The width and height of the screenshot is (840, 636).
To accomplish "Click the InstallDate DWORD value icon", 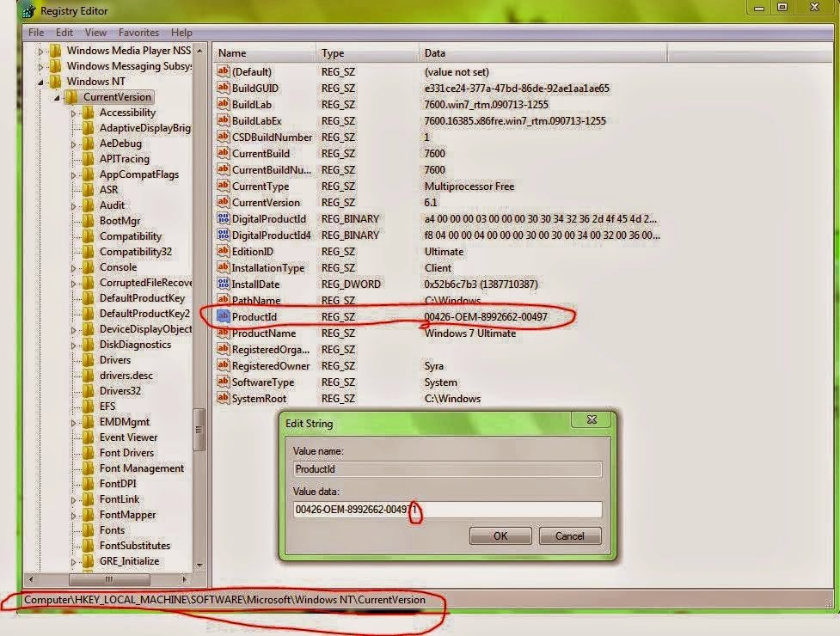I will (223, 284).
